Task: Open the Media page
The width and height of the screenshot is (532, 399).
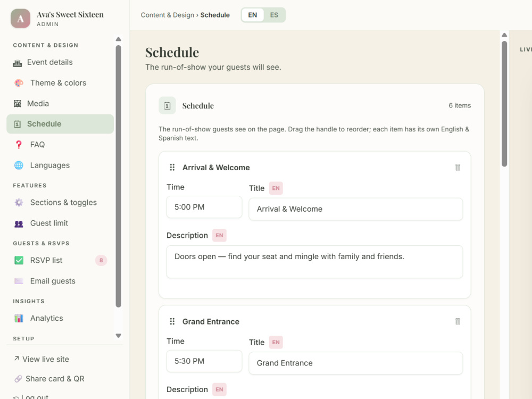Action: pos(60,104)
